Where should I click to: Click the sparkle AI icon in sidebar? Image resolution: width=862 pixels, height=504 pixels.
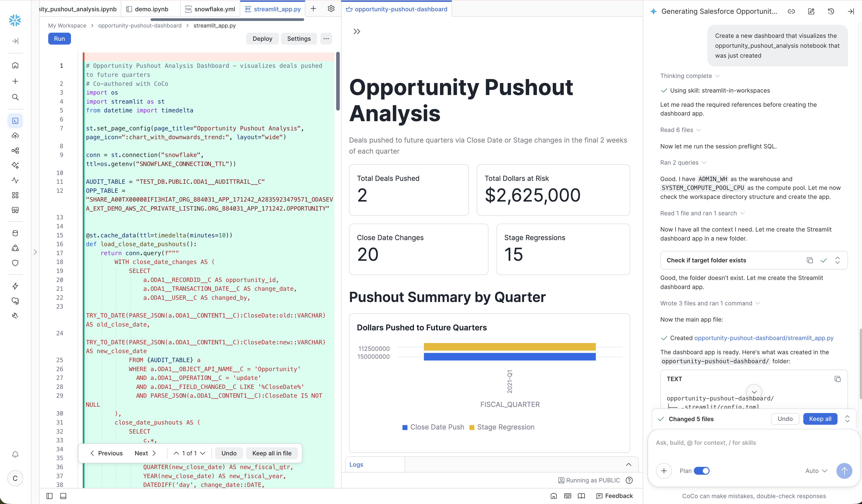15,165
